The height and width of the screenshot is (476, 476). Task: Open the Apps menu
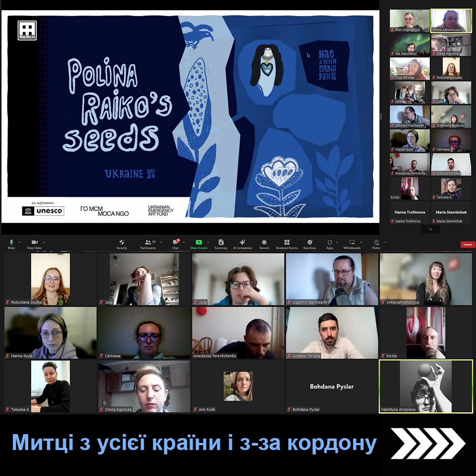[x=330, y=243]
